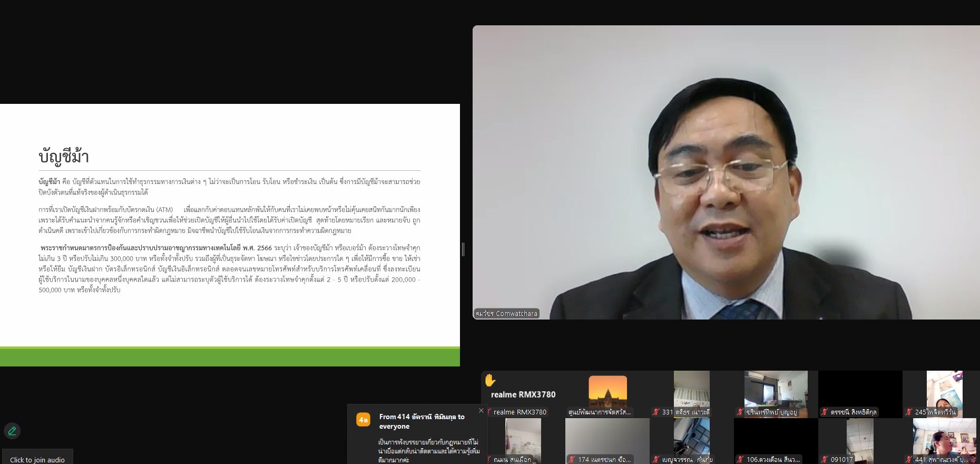
Task: Select the main speaker video of Comwatchara
Action: click(726, 172)
